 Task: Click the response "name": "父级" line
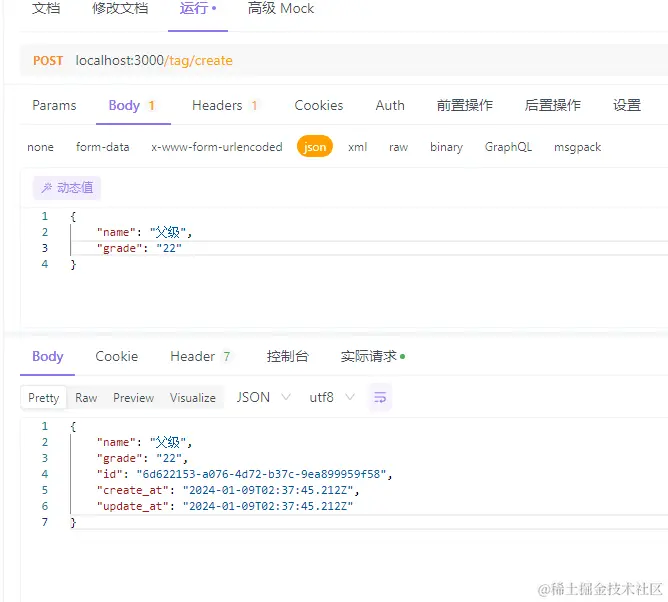[144, 442]
